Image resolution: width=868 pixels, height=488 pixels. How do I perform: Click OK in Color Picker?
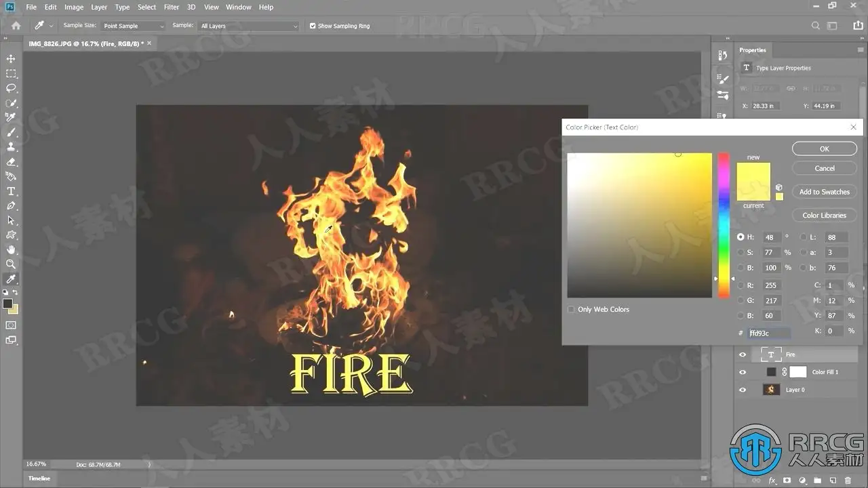coord(825,149)
